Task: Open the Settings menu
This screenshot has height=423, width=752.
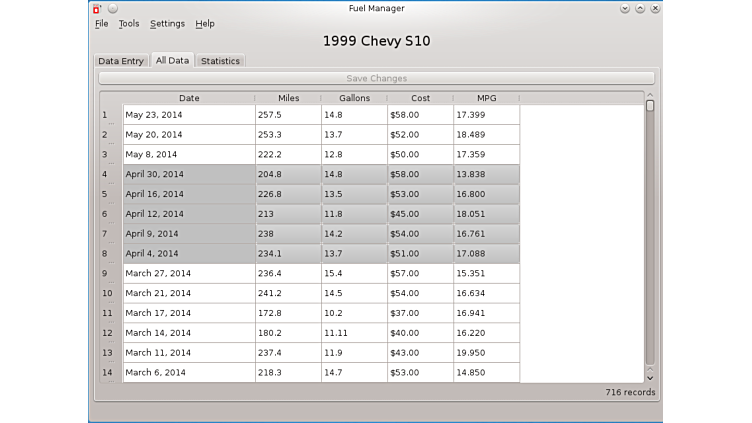Action: coord(167,23)
